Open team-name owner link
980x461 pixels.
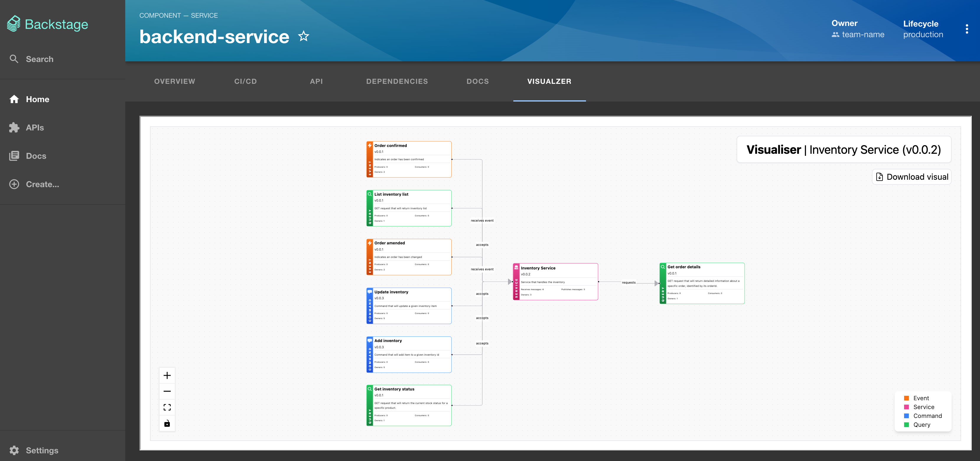(863, 35)
